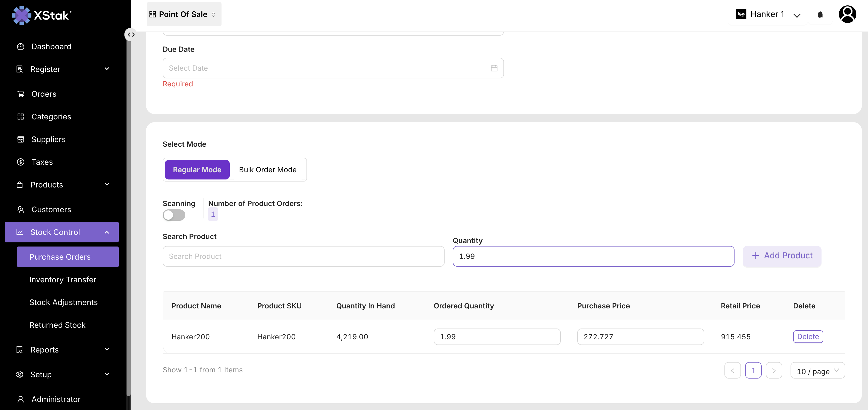Toggle the Scanning switch

pyautogui.click(x=174, y=215)
